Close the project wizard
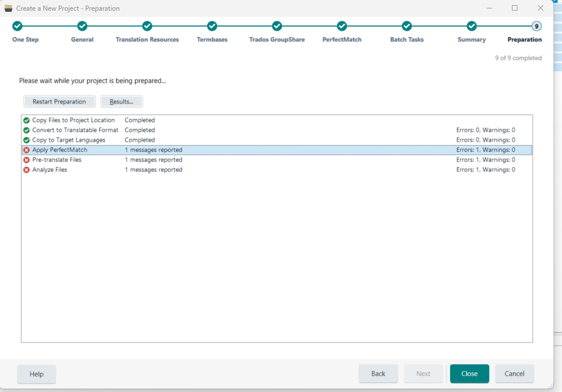 (x=469, y=373)
